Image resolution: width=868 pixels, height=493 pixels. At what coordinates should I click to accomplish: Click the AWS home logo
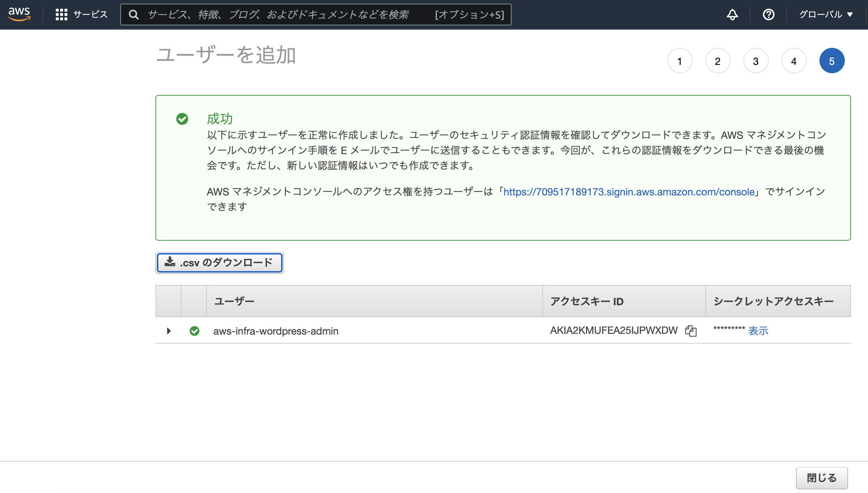tap(20, 14)
